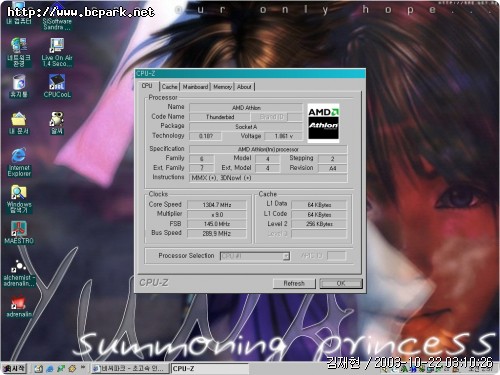Switch to the Mainboard tab
Screen dimensions: 500x375
195,87
